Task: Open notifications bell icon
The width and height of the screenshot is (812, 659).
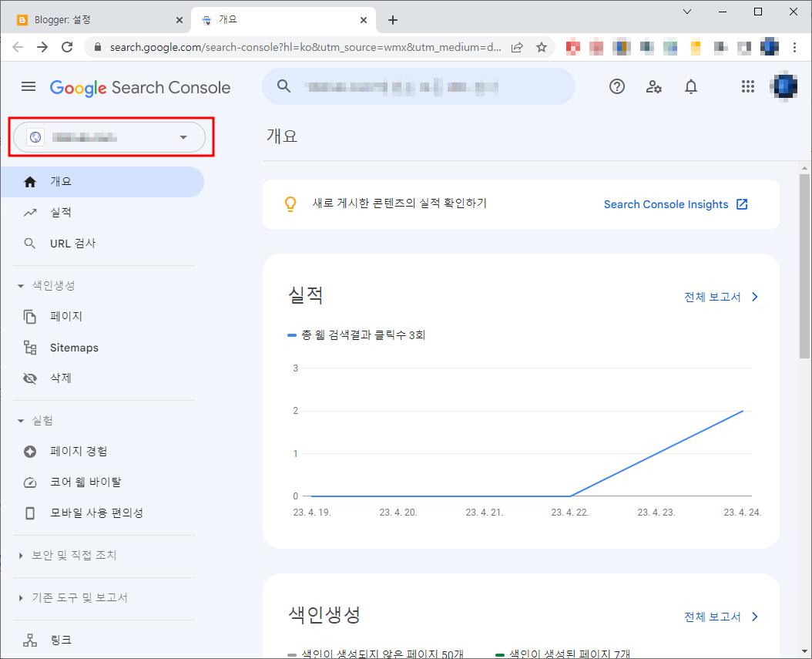Action: pyautogui.click(x=691, y=86)
